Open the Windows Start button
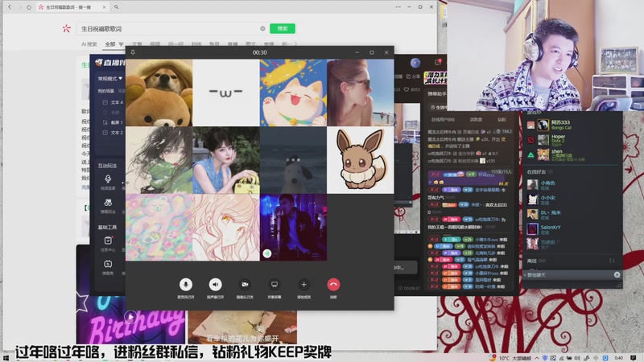 pyautogui.click(x=6, y=358)
